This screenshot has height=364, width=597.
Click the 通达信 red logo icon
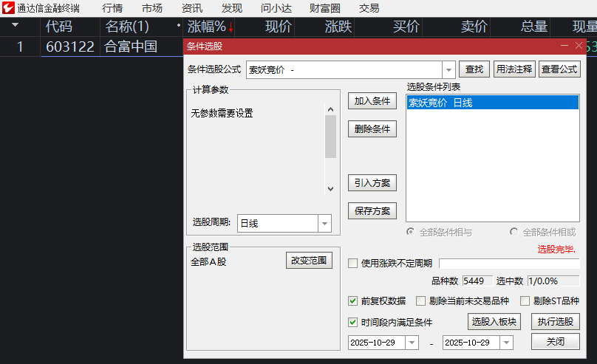8,8
